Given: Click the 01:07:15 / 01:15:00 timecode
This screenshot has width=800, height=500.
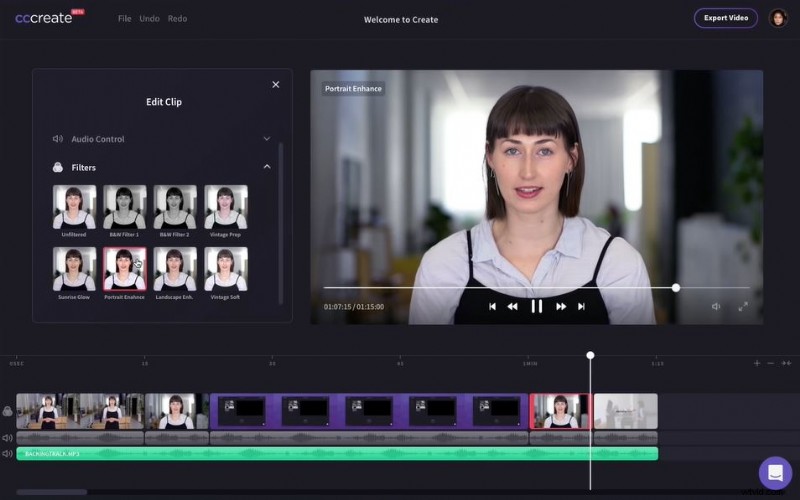Looking at the screenshot, I should tap(354, 307).
